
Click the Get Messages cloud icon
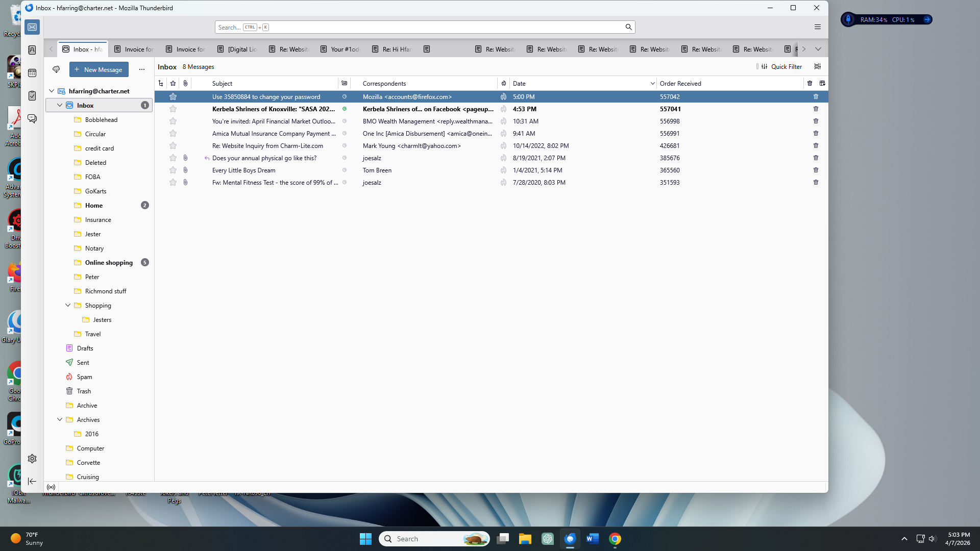point(56,69)
